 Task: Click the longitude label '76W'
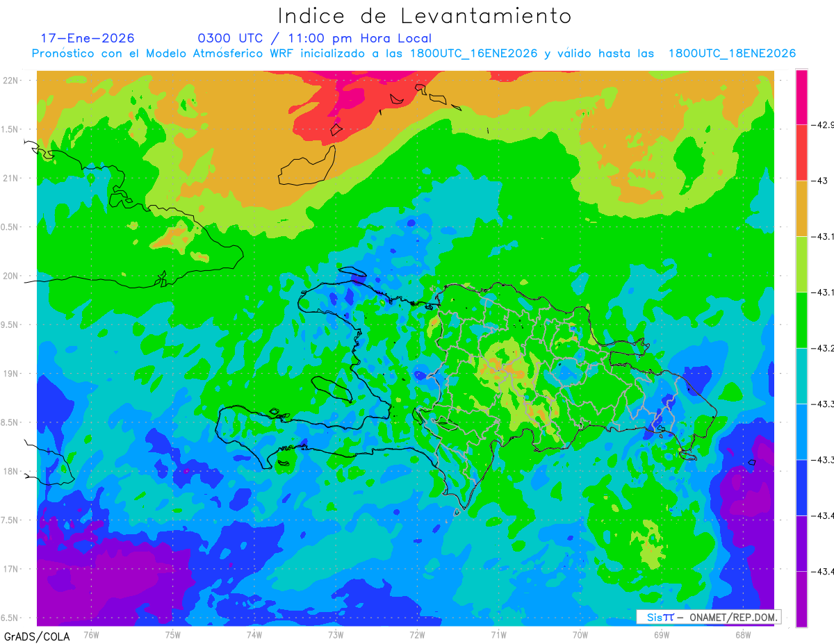pos(91,634)
